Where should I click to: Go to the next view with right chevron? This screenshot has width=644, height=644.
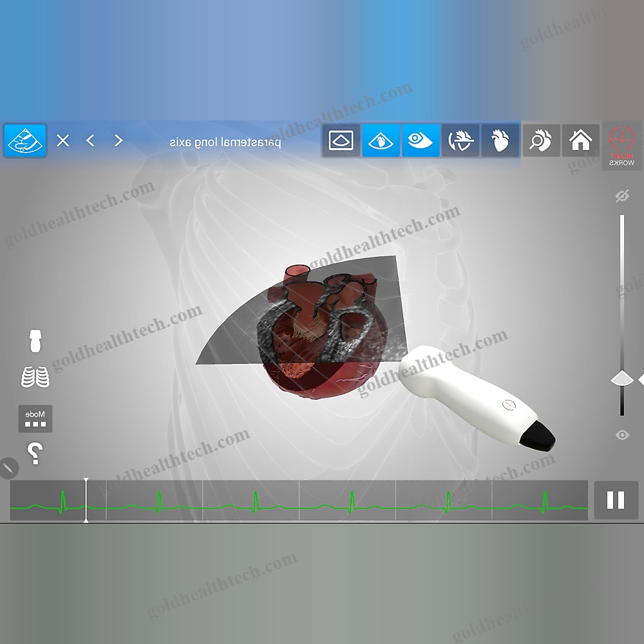point(118,140)
